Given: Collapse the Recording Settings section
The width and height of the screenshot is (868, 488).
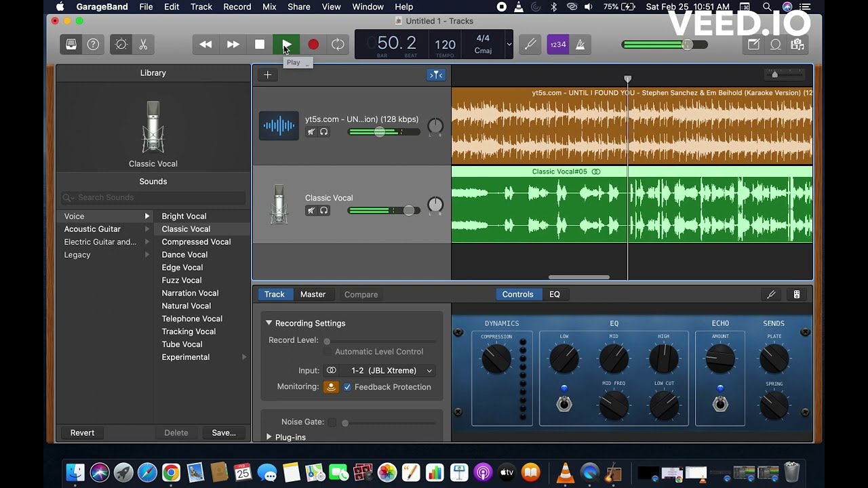Looking at the screenshot, I should click(x=269, y=323).
